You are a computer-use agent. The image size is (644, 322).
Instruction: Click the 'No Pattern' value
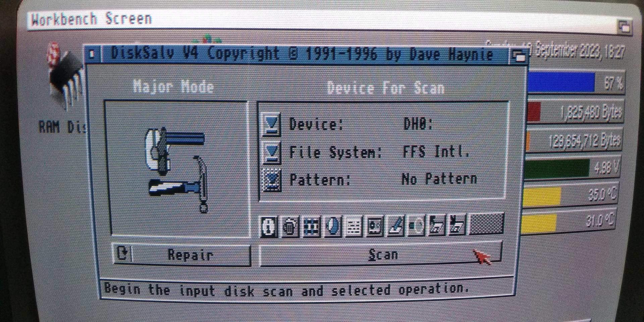pos(439,179)
